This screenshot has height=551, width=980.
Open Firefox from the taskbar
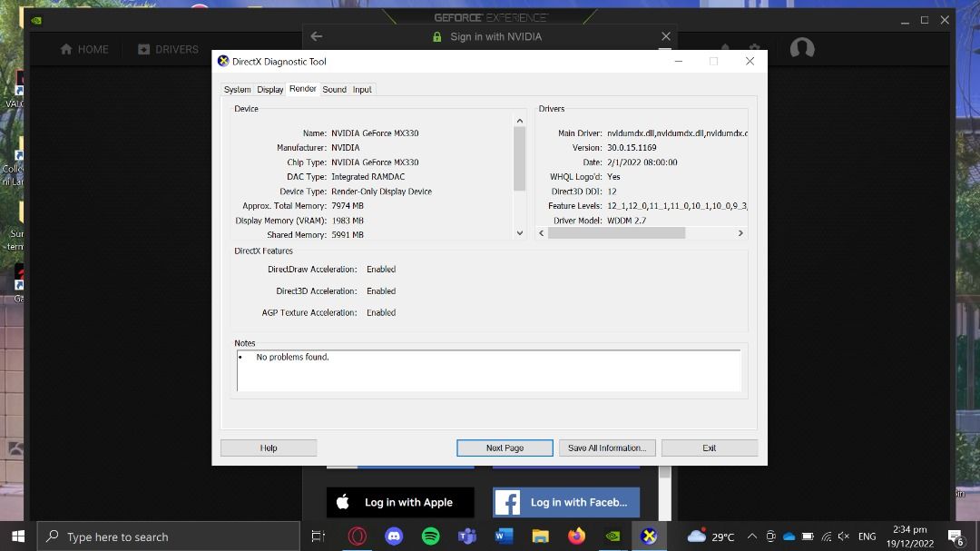coord(576,536)
